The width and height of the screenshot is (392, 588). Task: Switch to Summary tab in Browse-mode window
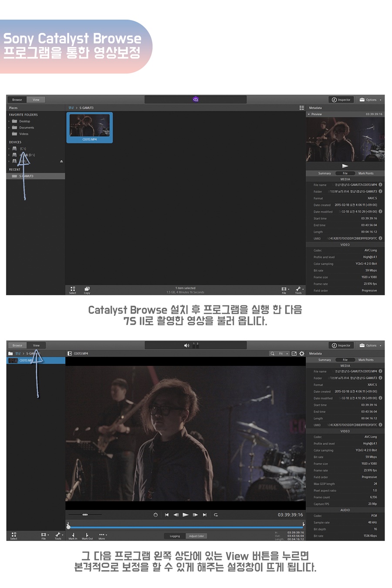[x=324, y=173]
